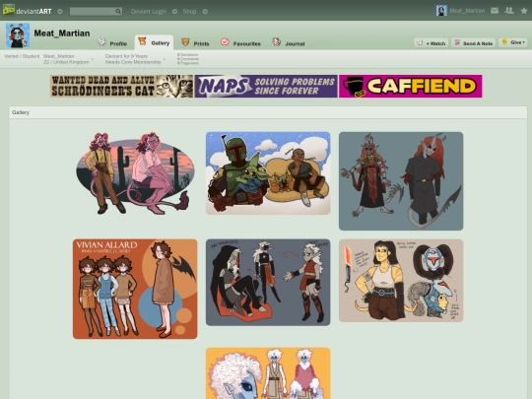This screenshot has height=399, width=532.
Task: Open the woman with knife and helmet artwork
Action: tap(401, 280)
